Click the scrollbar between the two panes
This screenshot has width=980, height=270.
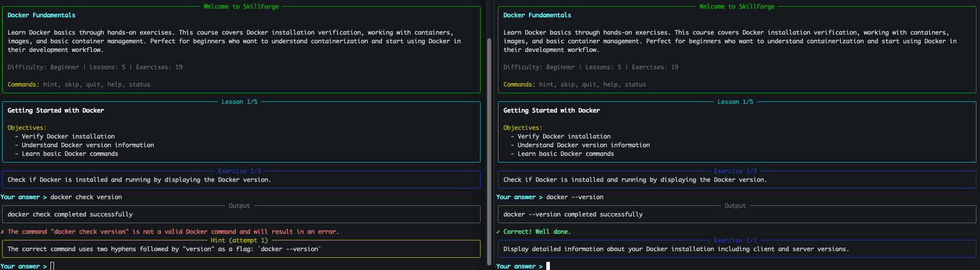489,153
